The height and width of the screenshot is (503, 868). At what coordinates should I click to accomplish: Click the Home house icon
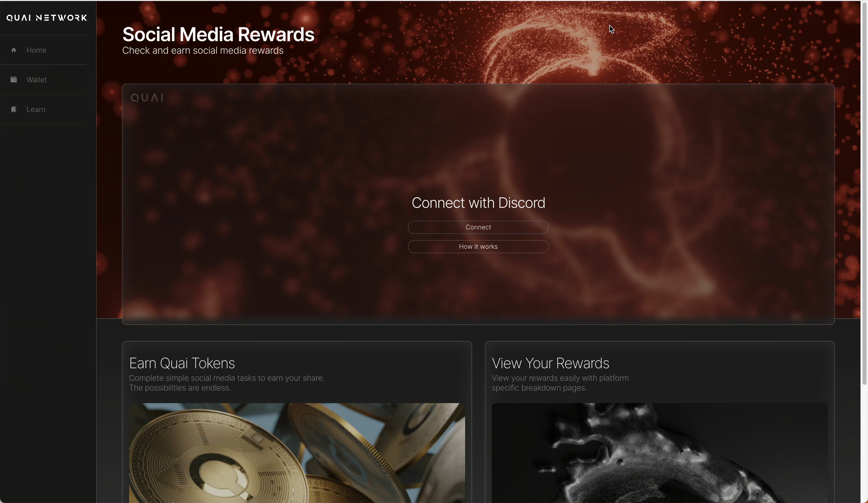tap(14, 50)
